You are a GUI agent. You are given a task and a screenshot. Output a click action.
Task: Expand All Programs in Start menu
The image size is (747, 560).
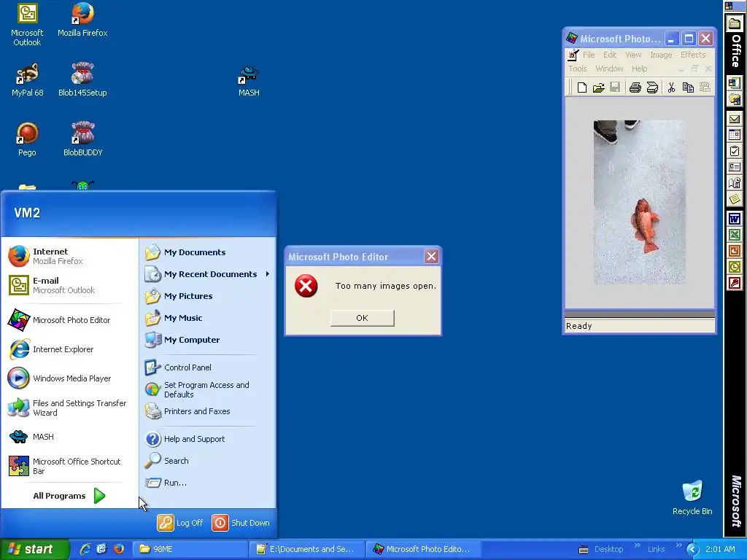click(x=69, y=496)
